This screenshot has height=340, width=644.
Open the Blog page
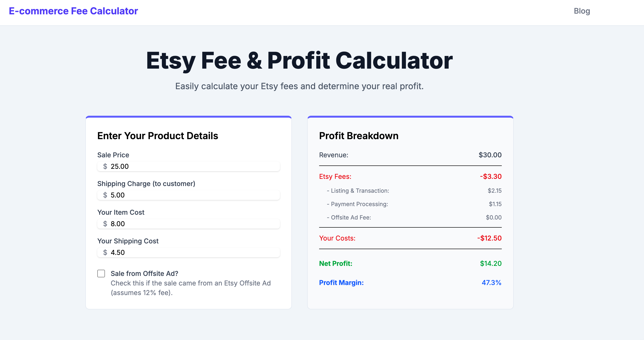(x=582, y=11)
